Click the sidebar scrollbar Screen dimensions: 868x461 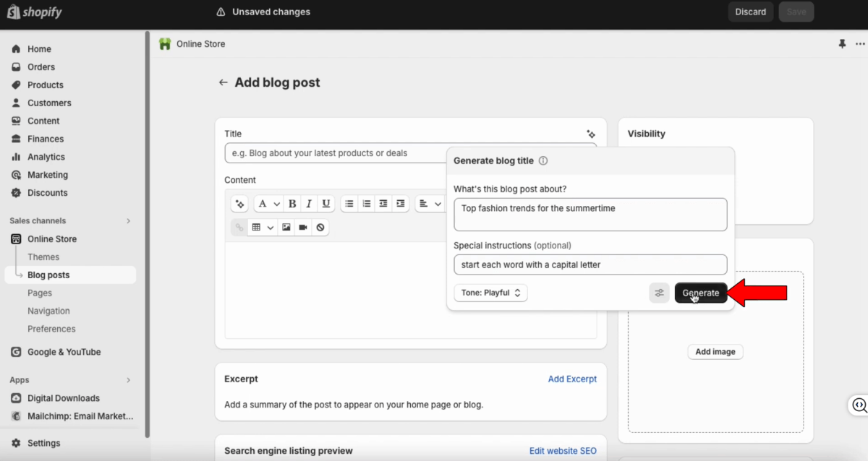(x=148, y=235)
